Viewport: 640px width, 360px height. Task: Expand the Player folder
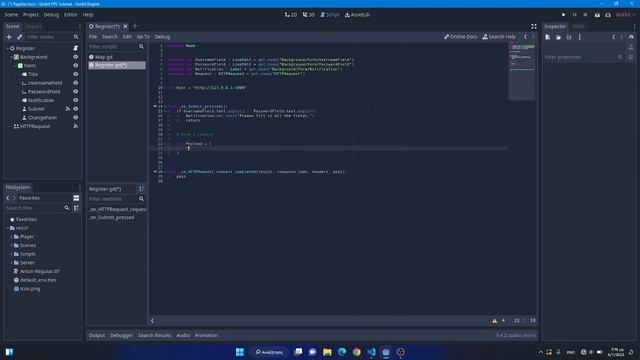coord(11,237)
